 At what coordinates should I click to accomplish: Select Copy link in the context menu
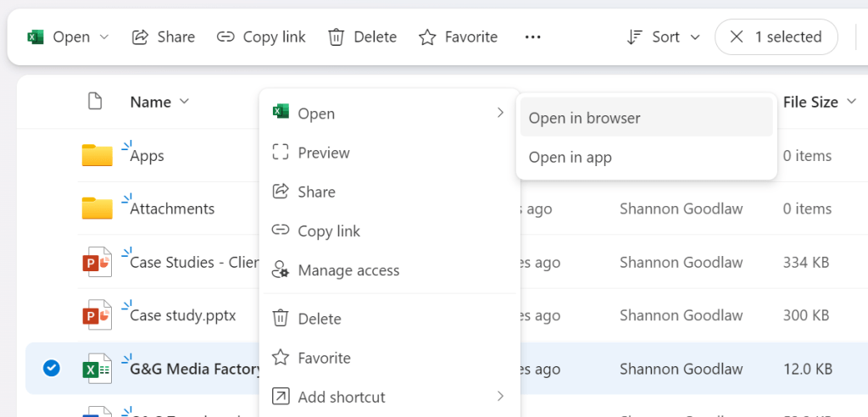(x=390, y=231)
